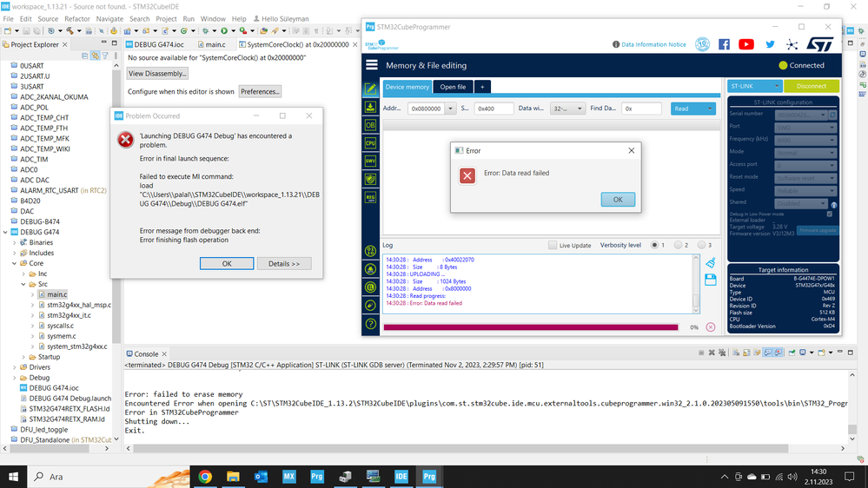This screenshot has width=868, height=488.
Task: Expand the Binaries node
Action: point(15,242)
